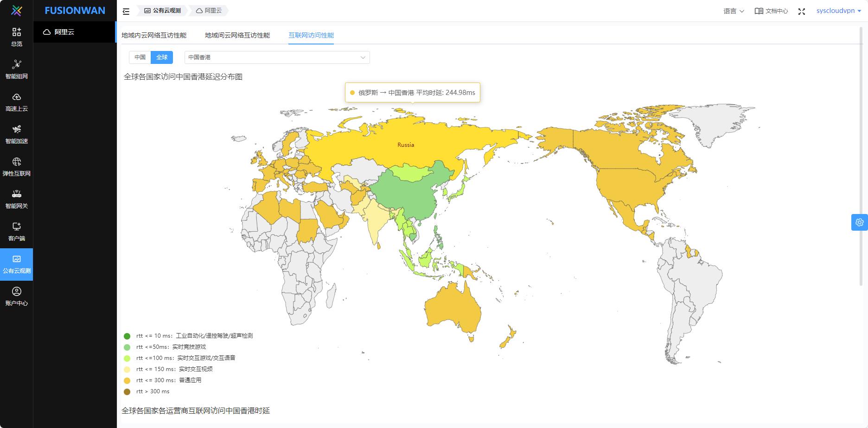Click the 全球各国家各运营商互联网访问中国香港时延 heading
The image size is (868, 428).
point(196,411)
